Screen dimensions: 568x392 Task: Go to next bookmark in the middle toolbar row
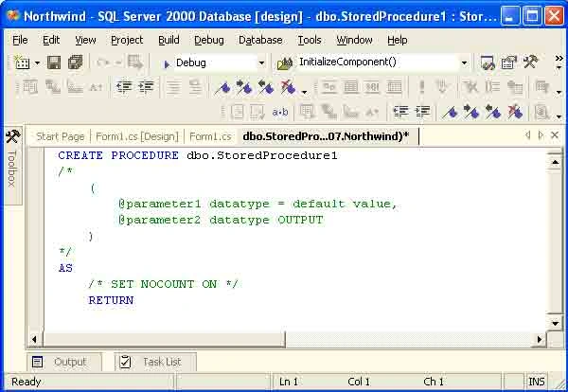244,87
